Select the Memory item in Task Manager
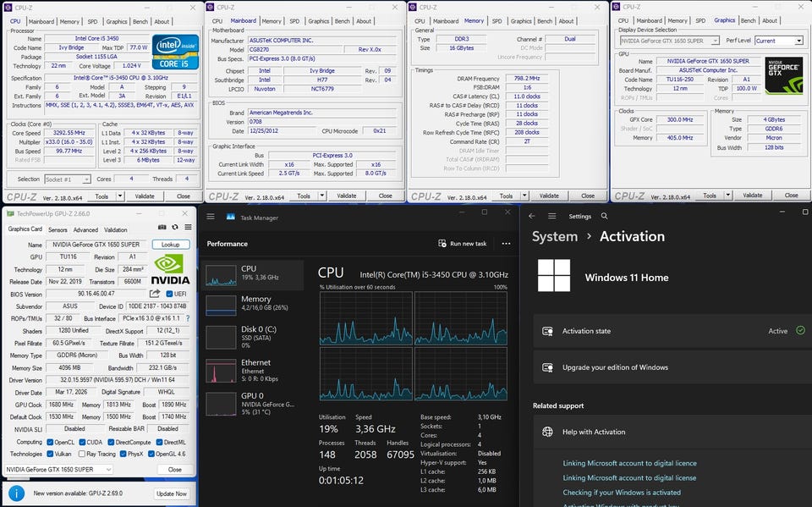The height and width of the screenshot is (507, 812). (x=254, y=303)
